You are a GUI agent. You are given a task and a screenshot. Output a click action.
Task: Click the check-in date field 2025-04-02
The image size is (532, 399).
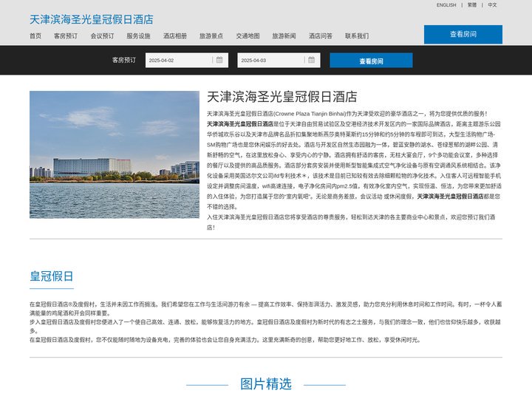187,61
